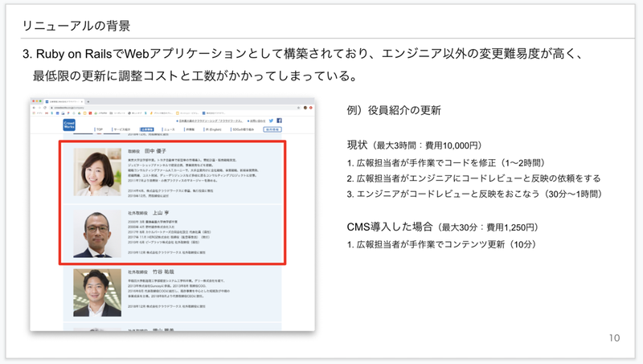The height and width of the screenshot is (364, 643).
Task: Open the TOP navigation menu item
Action: [x=100, y=129]
